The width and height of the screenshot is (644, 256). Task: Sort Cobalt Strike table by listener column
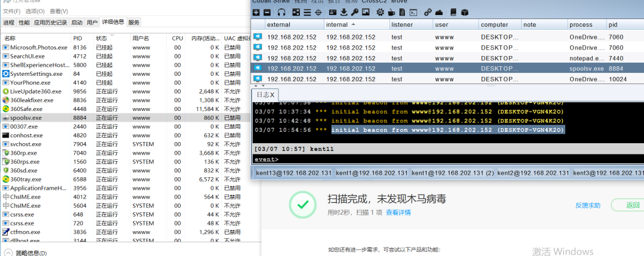[411, 24]
